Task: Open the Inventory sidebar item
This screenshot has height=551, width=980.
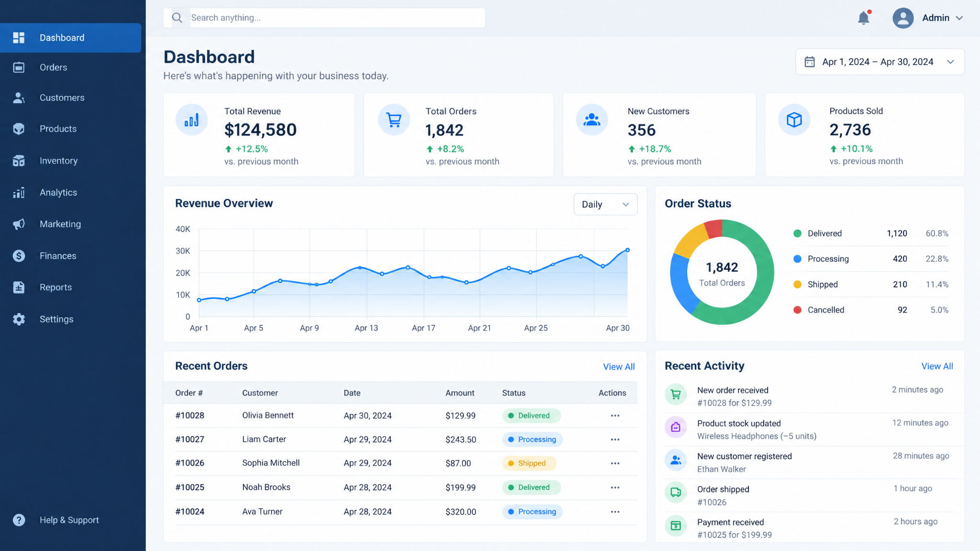Action: (71, 161)
